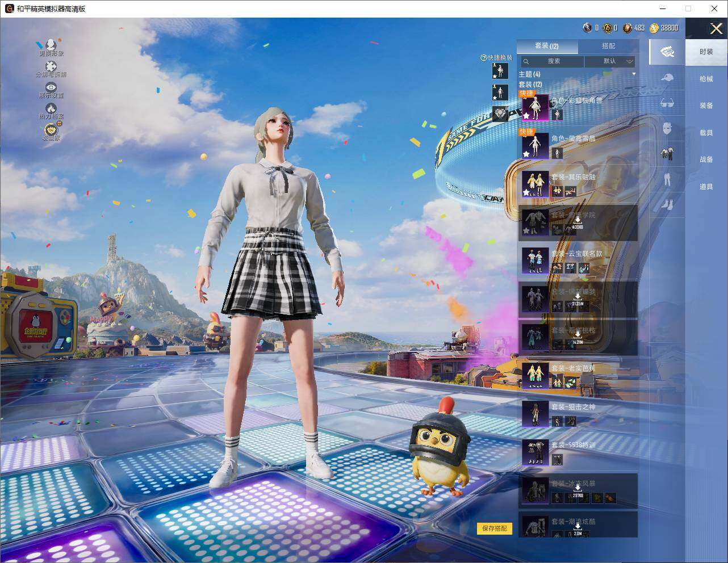Select the hat category icon
The height and width of the screenshot is (563, 728).
tap(667, 78)
